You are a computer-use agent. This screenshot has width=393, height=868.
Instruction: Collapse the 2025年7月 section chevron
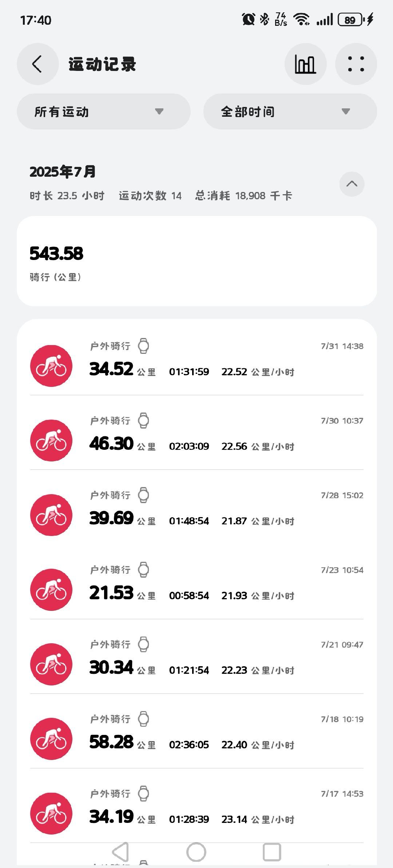352,184
